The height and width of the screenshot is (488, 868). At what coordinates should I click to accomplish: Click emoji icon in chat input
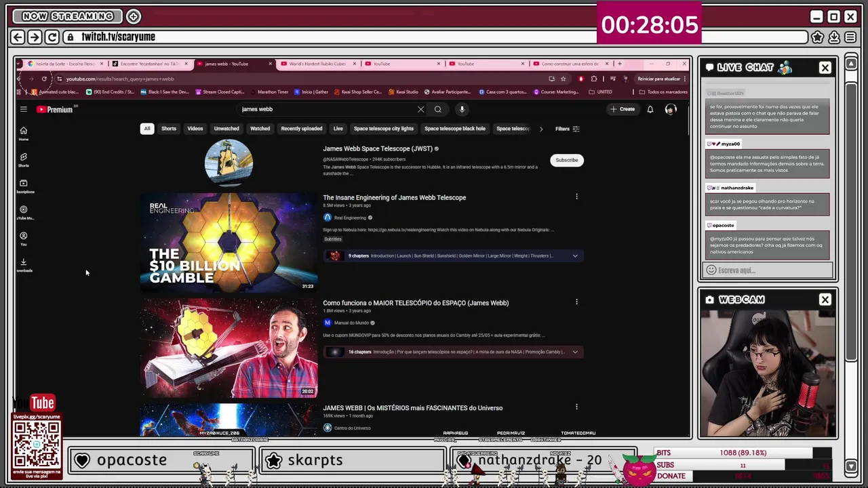tap(711, 270)
